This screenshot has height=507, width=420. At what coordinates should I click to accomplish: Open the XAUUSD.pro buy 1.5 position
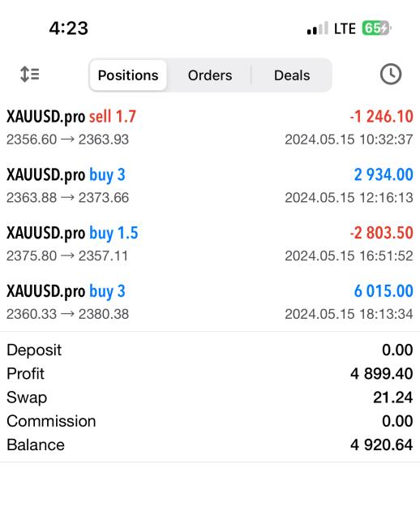tap(210, 244)
